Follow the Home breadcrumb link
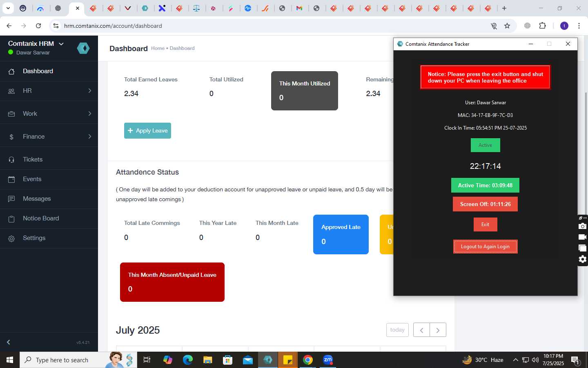 coord(158,48)
